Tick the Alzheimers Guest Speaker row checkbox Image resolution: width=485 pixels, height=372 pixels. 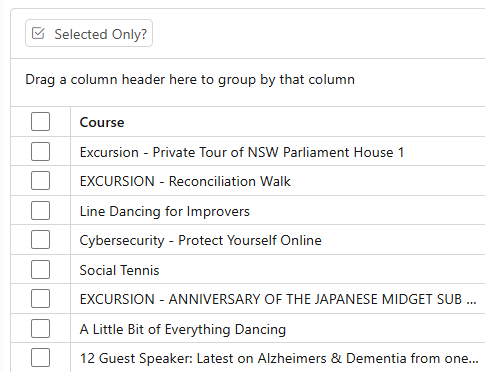(40, 357)
